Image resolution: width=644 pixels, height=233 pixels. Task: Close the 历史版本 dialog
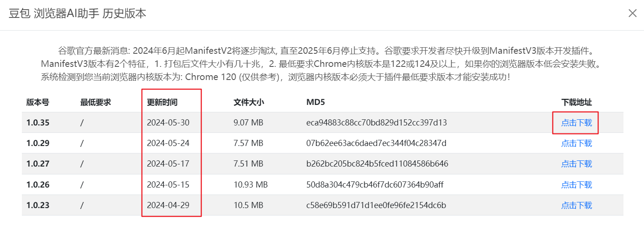coord(632,13)
